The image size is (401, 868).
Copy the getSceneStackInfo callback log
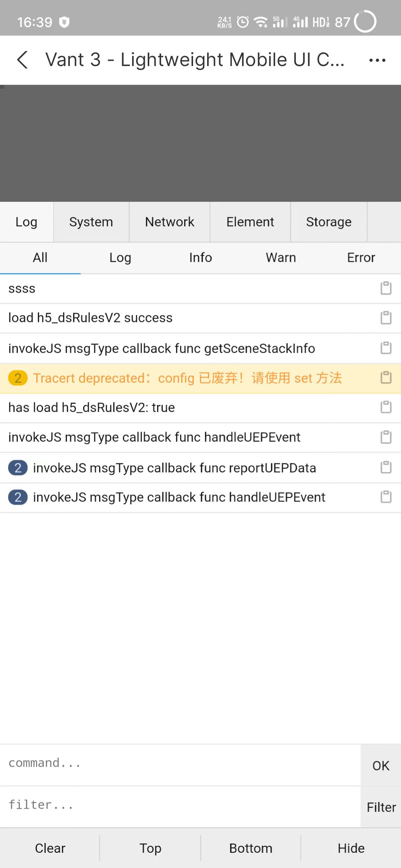point(385,348)
